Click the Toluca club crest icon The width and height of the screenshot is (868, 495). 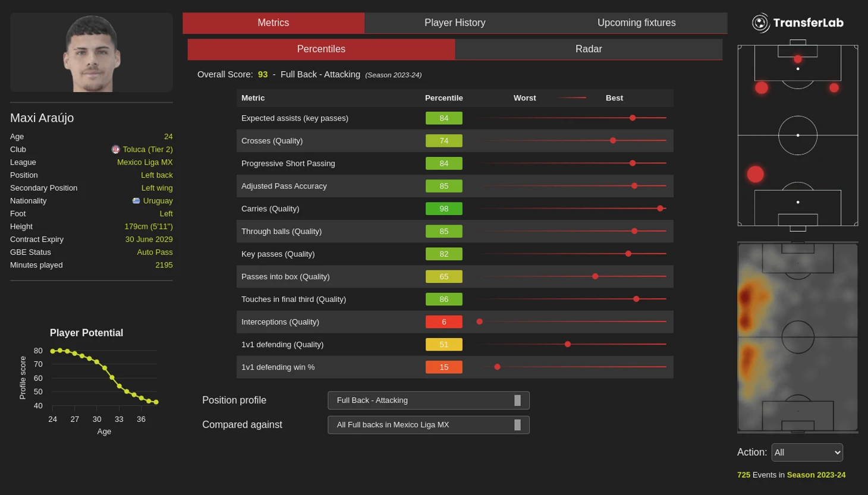[116, 150]
